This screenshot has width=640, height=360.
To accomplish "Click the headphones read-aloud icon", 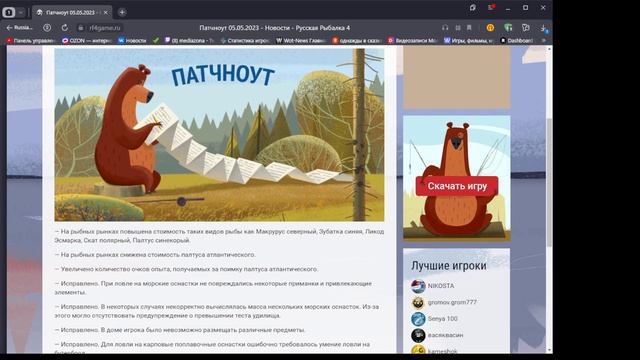I will (x=445, y=28).
